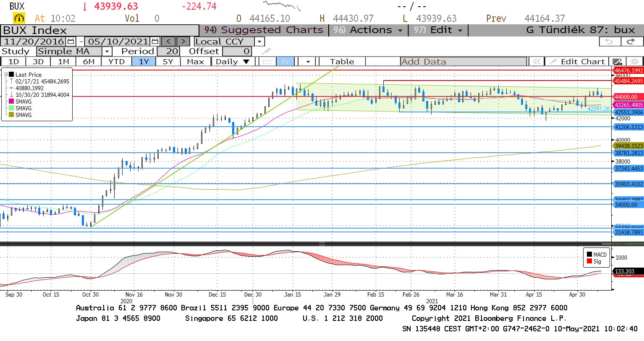This screenshot has height=341, width=644.
Task: Click the 41206.5313 blue axis label
Action: [628, 127]
